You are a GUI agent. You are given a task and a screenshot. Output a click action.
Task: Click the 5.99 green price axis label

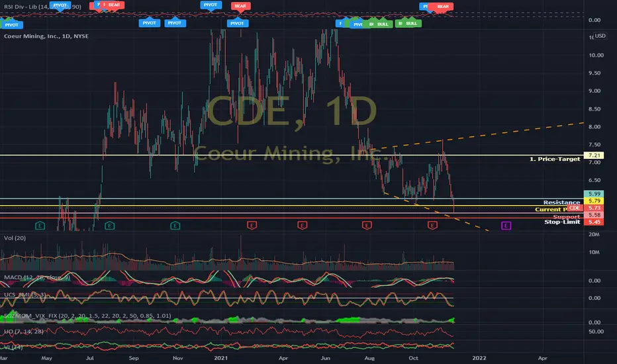[x=594, y=194]
